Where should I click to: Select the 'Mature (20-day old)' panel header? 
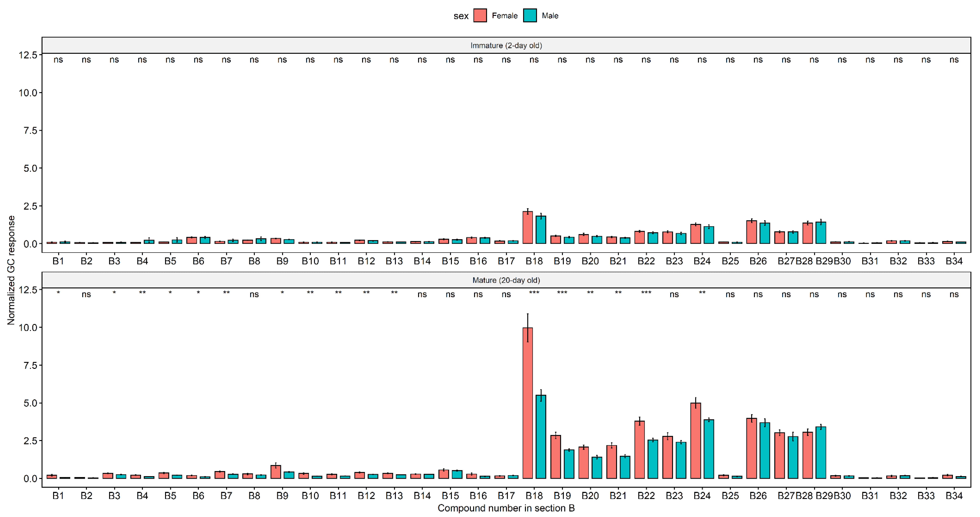(x=506, y=280)
